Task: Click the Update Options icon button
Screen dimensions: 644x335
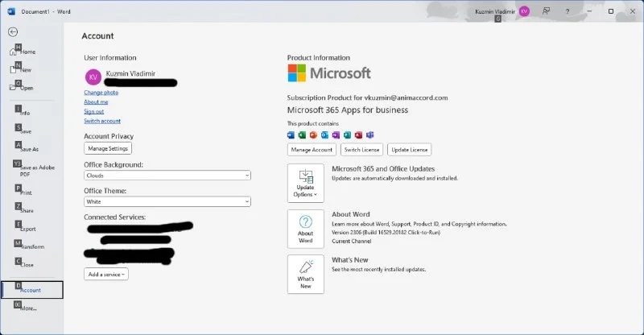Action: (x=306, y=182)
